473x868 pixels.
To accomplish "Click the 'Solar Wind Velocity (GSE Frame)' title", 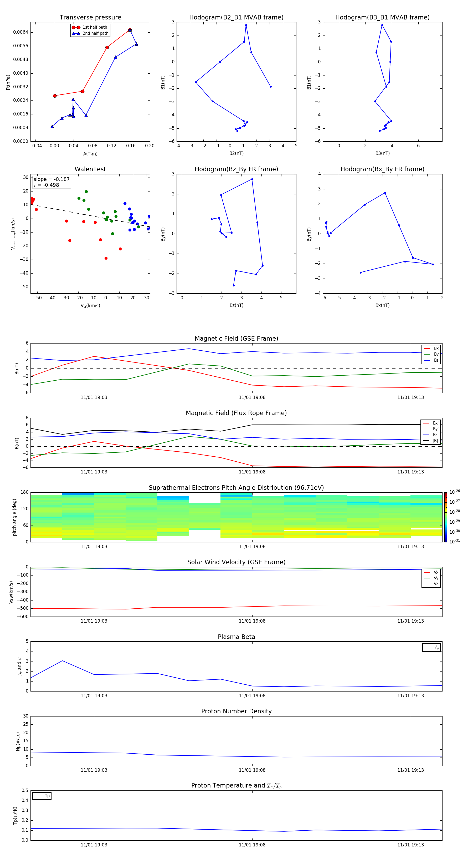I will click(236, 562).
